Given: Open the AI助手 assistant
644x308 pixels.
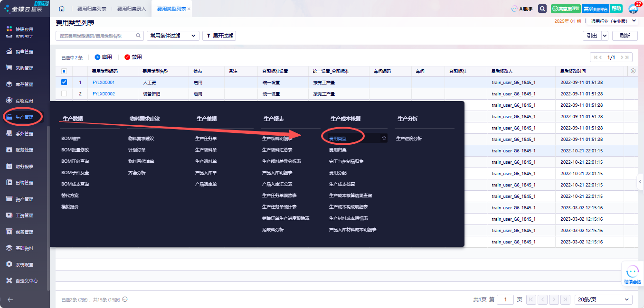Looking at the screenshot, I should [x=521, y=9].
